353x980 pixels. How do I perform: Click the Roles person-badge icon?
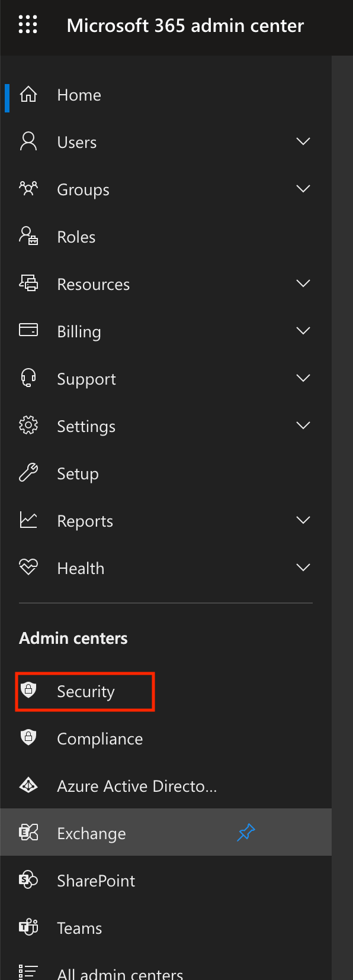[28, 236]
